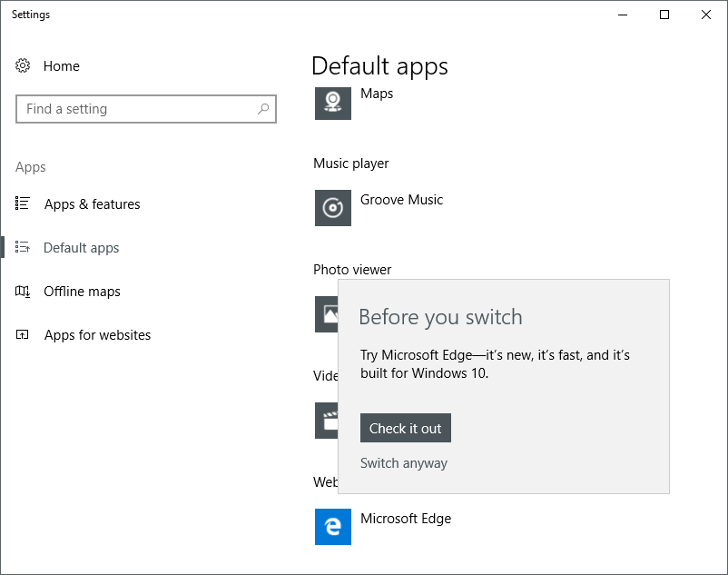Change Groove Music default player

tap(401, 200)
